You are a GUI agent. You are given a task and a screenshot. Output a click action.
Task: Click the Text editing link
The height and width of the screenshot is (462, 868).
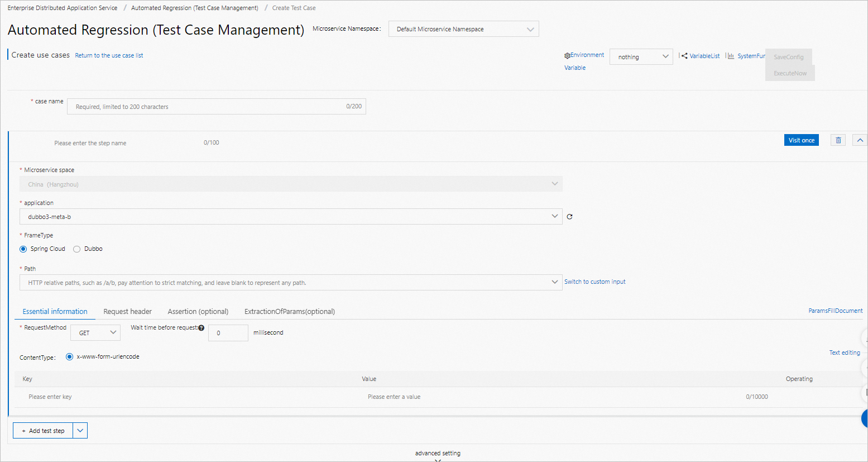(x=845, y=353)
